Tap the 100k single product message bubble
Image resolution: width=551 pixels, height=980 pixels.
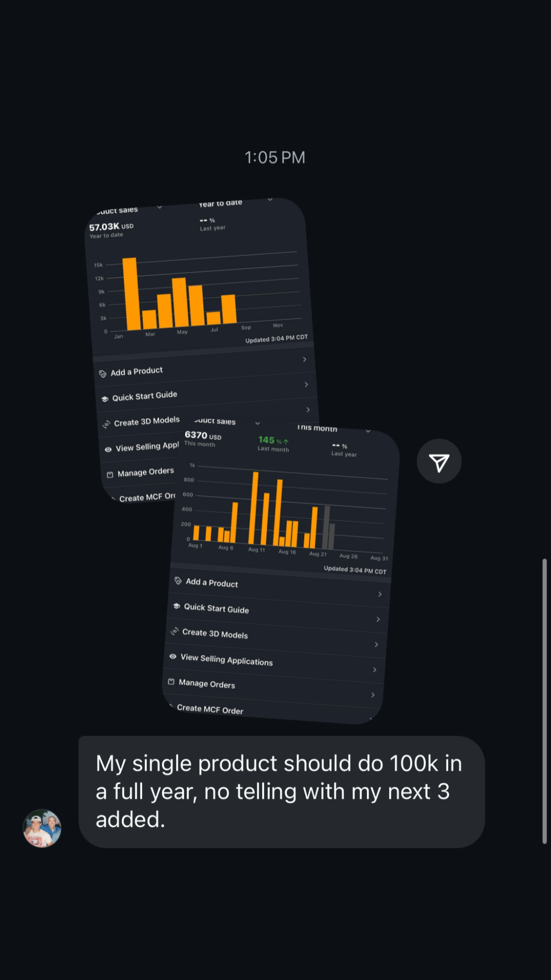(x=282, y=792)
